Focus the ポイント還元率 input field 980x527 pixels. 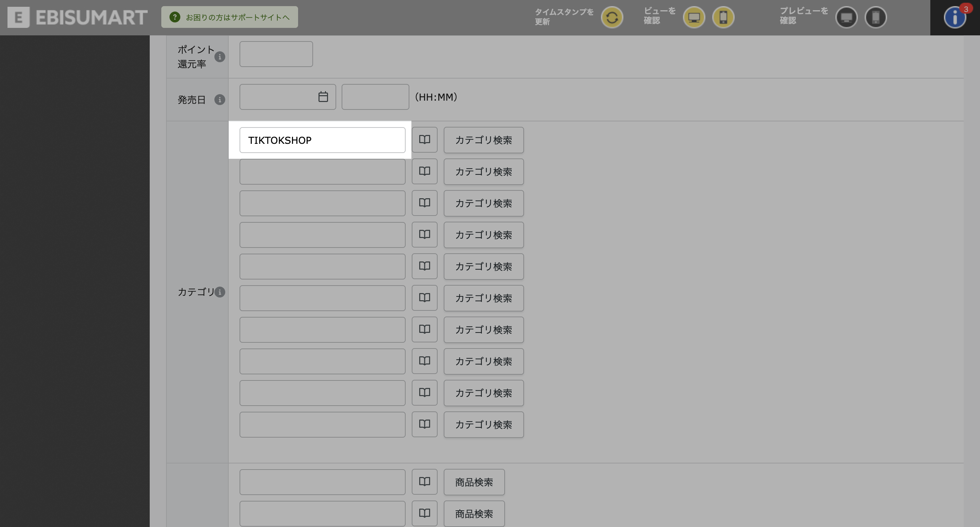(276, 54)
